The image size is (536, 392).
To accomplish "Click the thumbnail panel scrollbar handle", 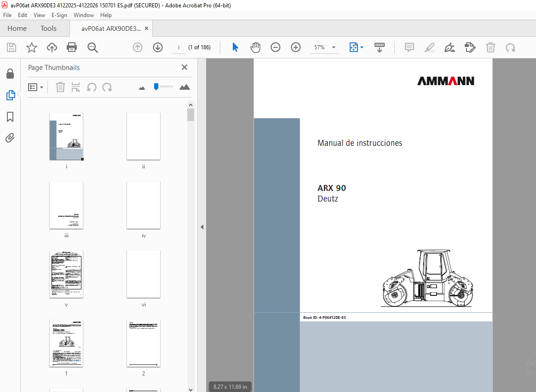I will 191,115.
